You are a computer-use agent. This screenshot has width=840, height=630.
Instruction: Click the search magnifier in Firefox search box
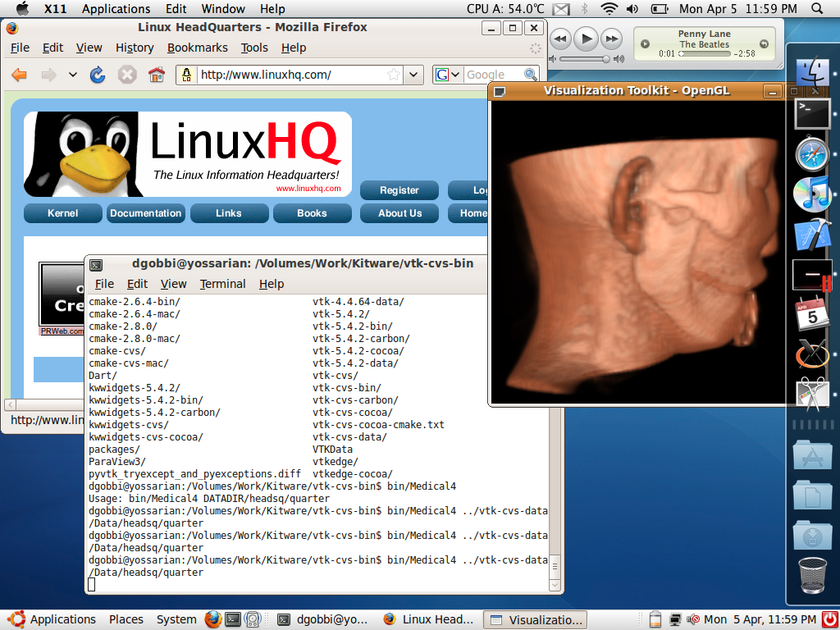[x=530, y=75]
